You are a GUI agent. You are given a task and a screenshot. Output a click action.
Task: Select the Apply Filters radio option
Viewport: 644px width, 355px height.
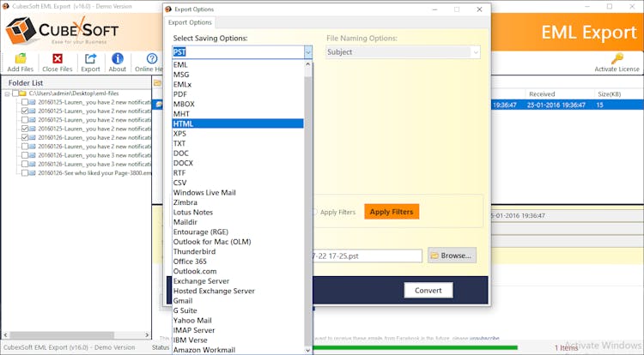tap(314, 213)
